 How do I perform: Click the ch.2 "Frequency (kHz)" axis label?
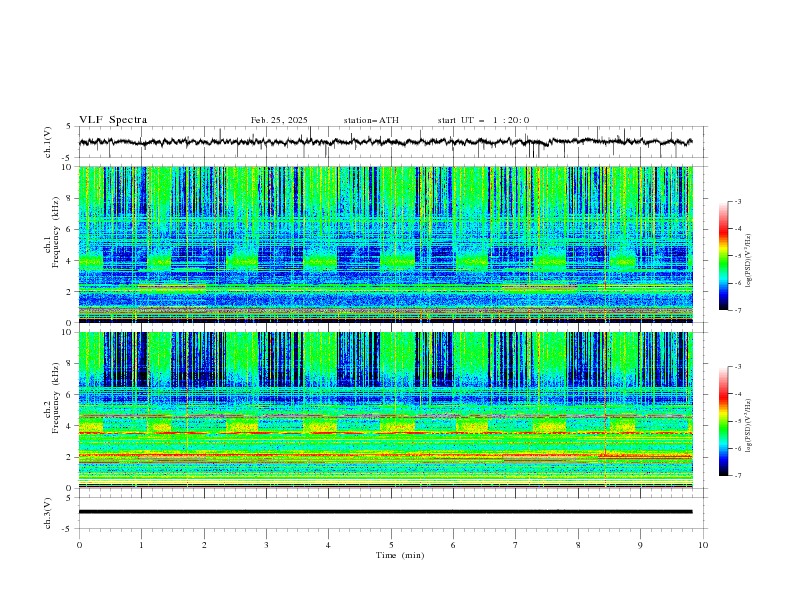(x=55, y=398)
